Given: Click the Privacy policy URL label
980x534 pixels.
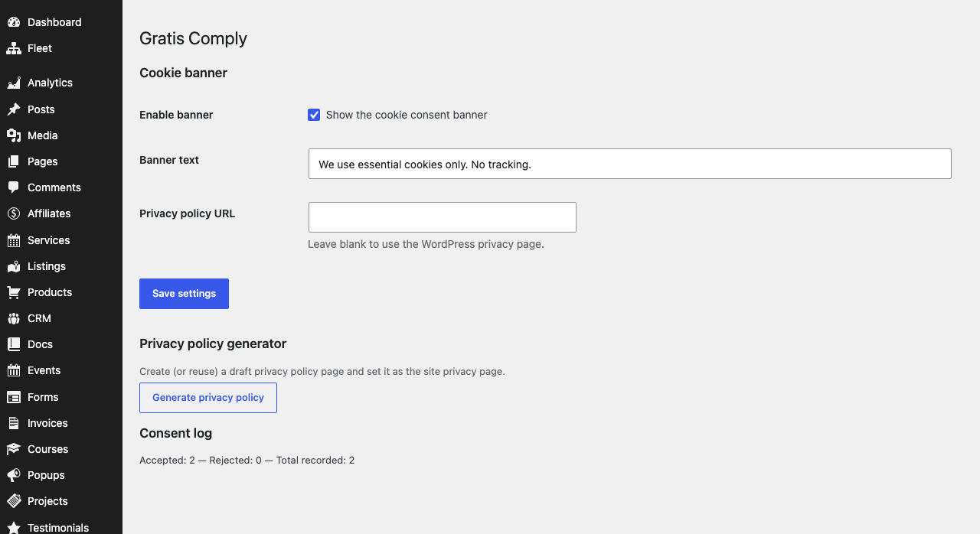Looking at the screenshot, I should click(187, 213).
